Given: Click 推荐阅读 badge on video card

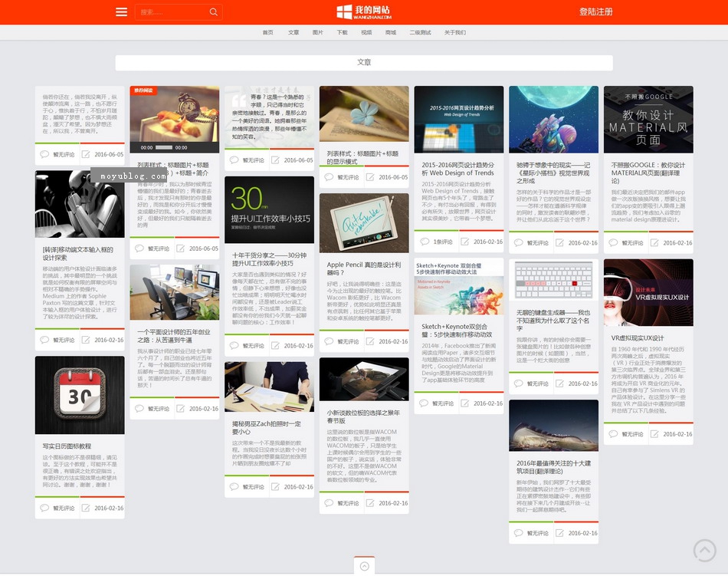Looking at the screenshot, I should tap(144, 91).
